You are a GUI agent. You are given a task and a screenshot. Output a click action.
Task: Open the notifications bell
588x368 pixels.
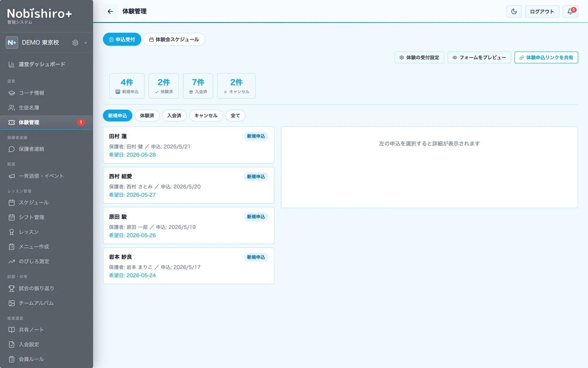[570, 11]
